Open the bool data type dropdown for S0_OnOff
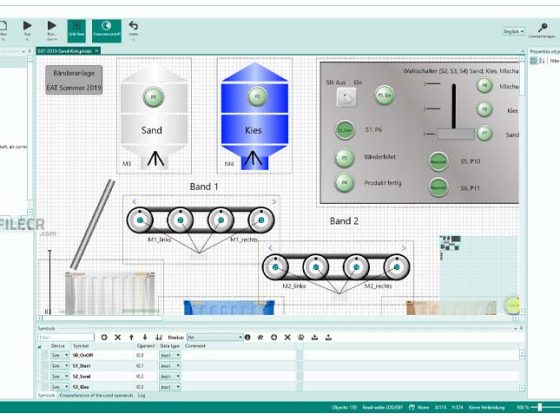The width and height of the screenshot is (560, 420). click(170, 355)
